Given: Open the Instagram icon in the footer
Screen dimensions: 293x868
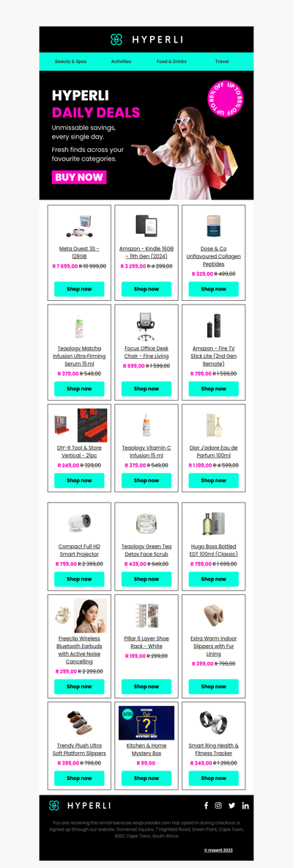Looking at the screenshot, I should (218, 806).
